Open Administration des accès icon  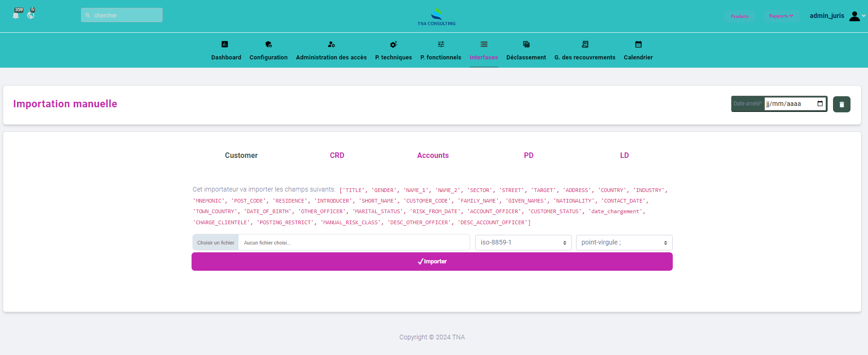click(331, 45)
